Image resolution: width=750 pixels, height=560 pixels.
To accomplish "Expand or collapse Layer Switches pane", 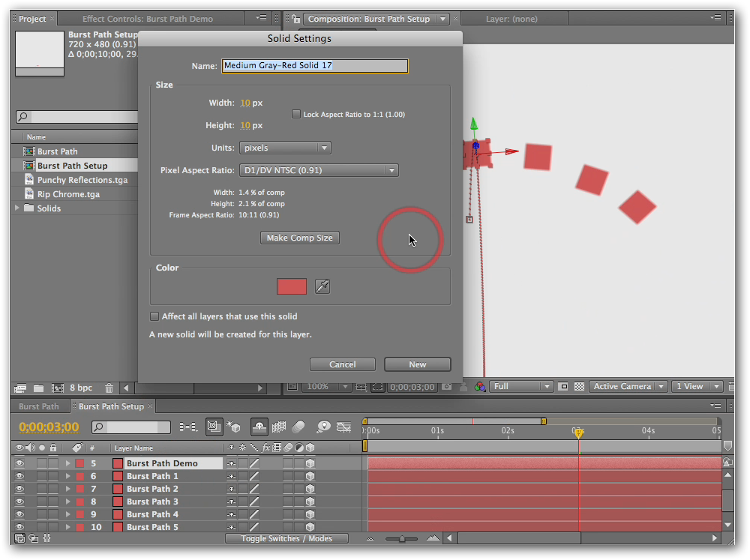I will pos(19,538).
